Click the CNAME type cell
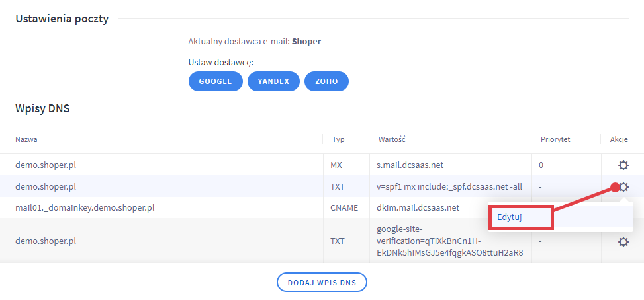 pos(344,208)
